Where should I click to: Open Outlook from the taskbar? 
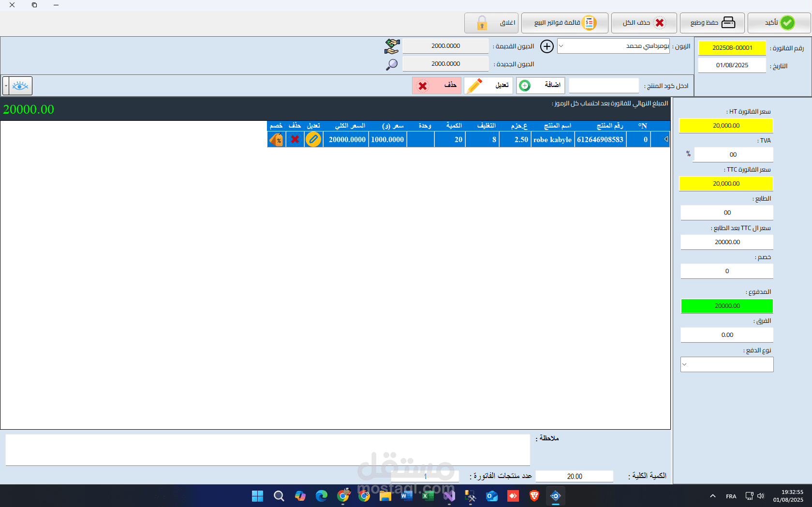click(492, 496)
